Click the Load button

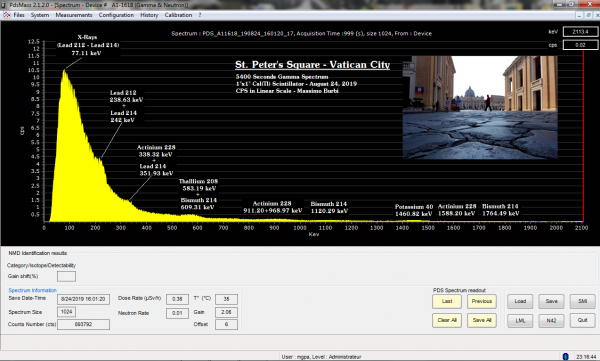(x=520, y=301)
